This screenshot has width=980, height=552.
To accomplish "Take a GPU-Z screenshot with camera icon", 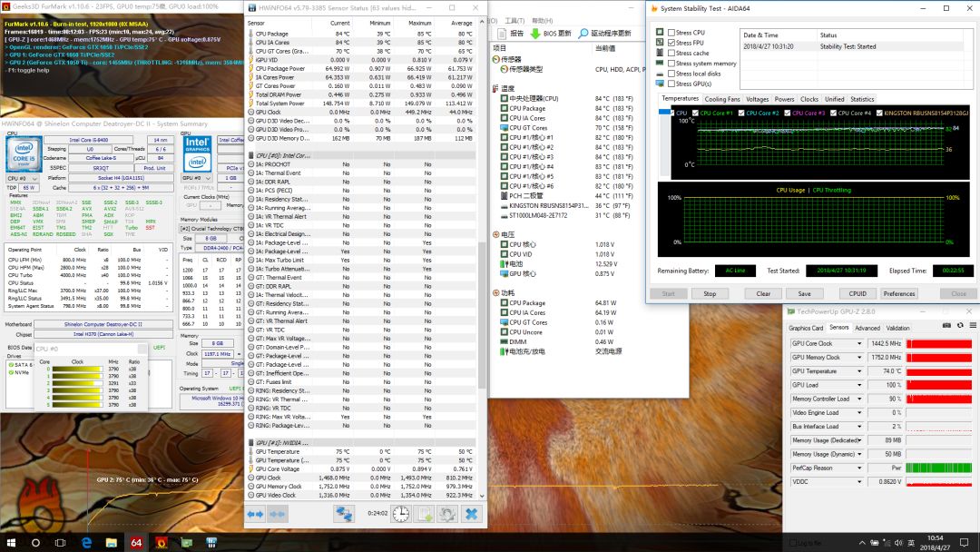I will [x=947, y=326].
